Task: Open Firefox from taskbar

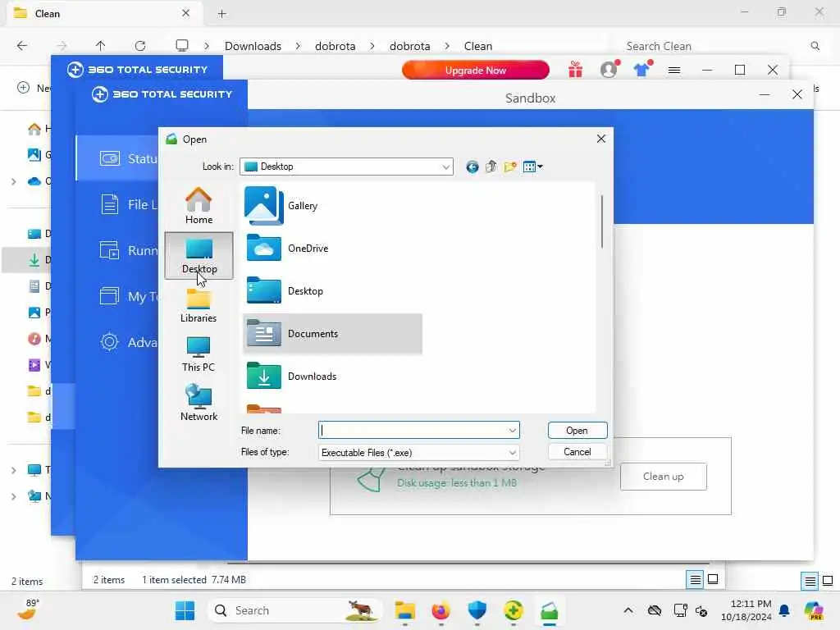Action: click(x=441, y=610)
